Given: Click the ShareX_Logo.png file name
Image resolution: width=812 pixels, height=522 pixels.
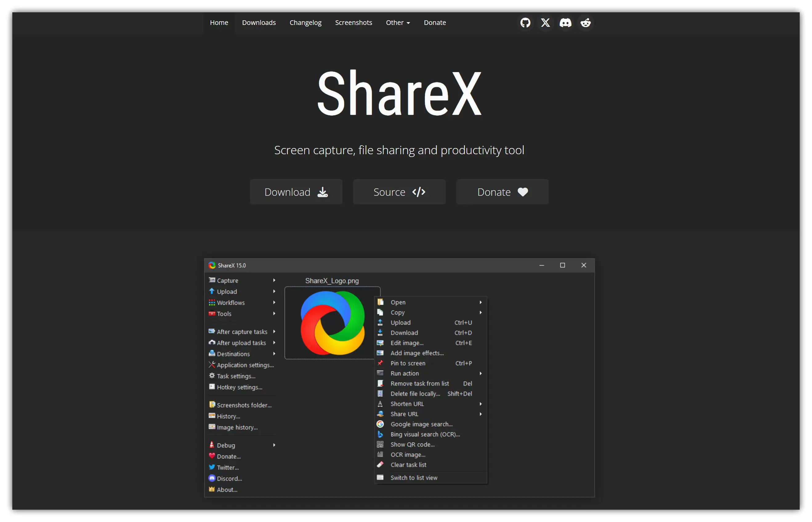Looking at the screenshot, I should pyautogui.click(x=332, y=281).
